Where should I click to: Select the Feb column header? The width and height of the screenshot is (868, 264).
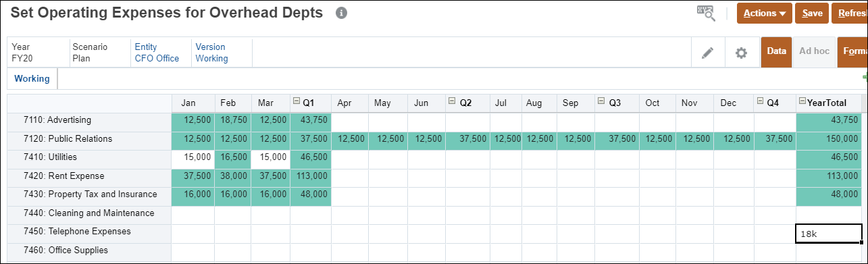(232, 103)
